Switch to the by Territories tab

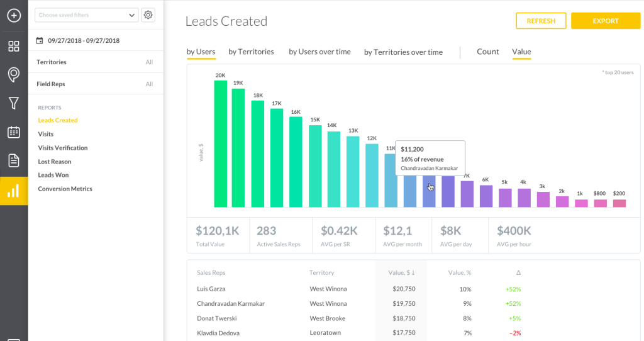pyautogui.click(x=251, y=52)
